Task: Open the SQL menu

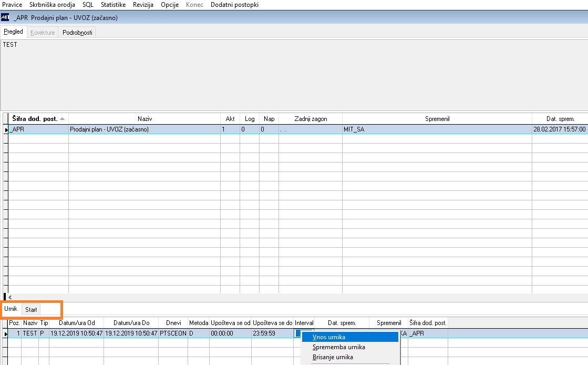Action: click(88, 5)
